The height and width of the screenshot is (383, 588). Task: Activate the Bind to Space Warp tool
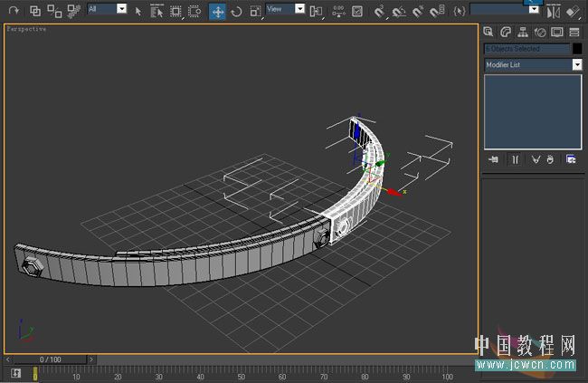pos(73,11)
